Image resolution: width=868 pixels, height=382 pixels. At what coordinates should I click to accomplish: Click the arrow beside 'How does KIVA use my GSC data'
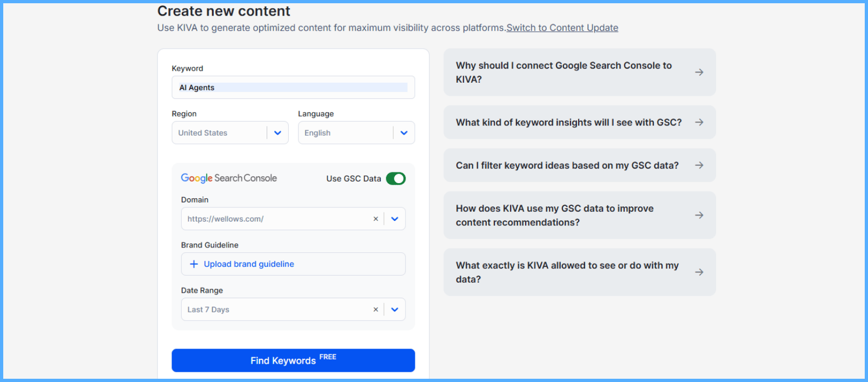pyautogui.click(x=699, y=215)
